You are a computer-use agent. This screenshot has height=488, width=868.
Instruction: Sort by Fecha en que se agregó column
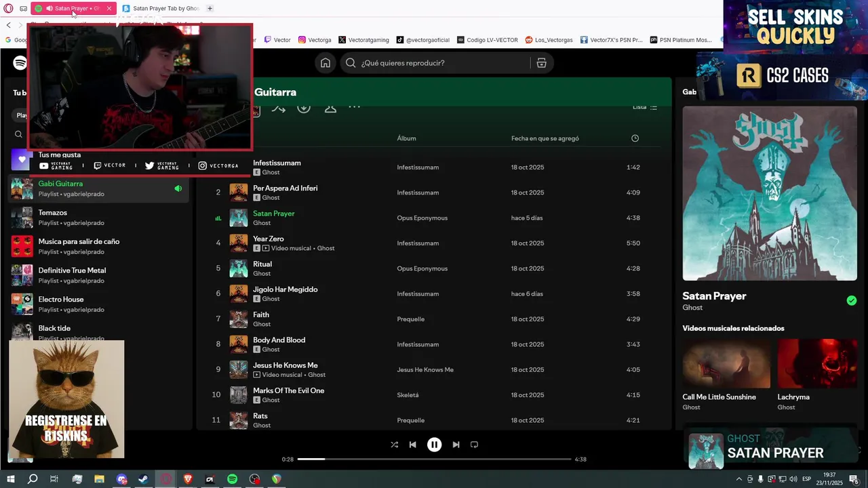coord(545,138)
